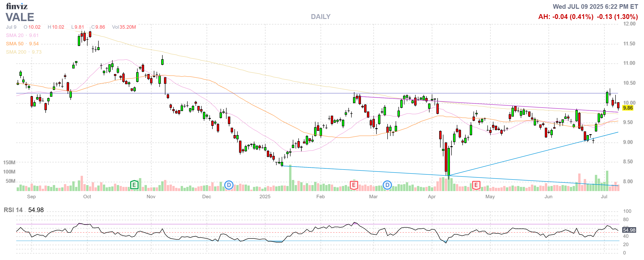Click the red E earnings marker in late April
644x260 pixels.
pos(476,185)
